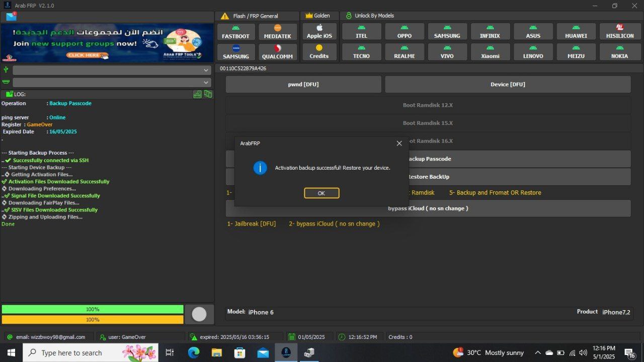Click Boot Ramdisk 15.X
The width and height of the screenshot is (644, 362).
pos(428,123)
